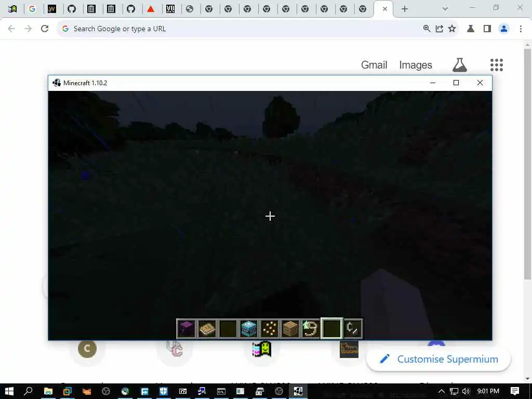Select the cyan beacon-like block hotbar slot

click(249, 328)
